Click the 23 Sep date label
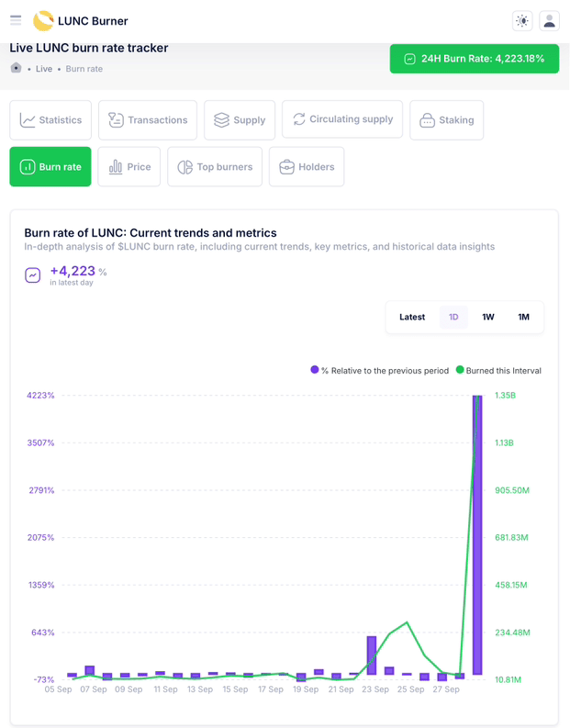This screenshot has height=728, width=570. [x=375, y=689]
